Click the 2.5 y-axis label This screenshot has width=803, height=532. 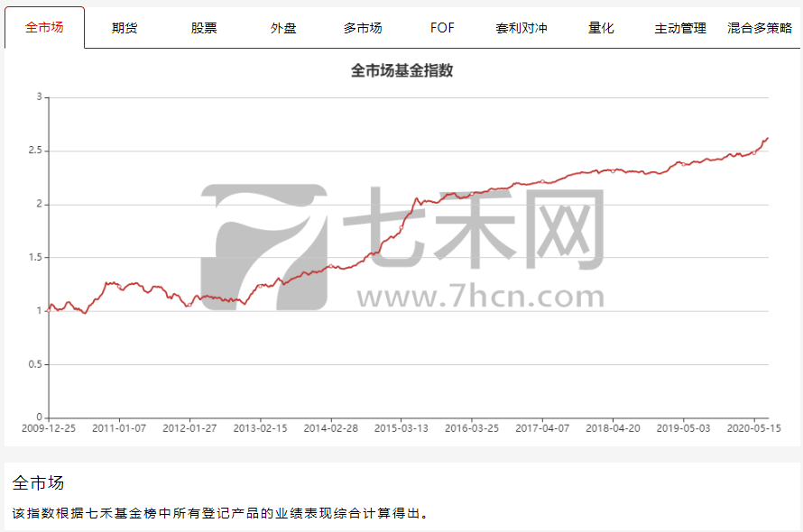click(x=35, y=151)
